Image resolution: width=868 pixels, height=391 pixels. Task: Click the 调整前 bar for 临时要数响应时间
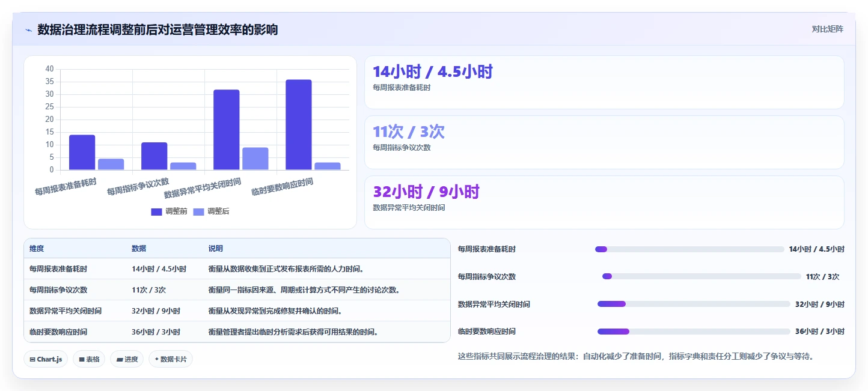pos(299,125)
